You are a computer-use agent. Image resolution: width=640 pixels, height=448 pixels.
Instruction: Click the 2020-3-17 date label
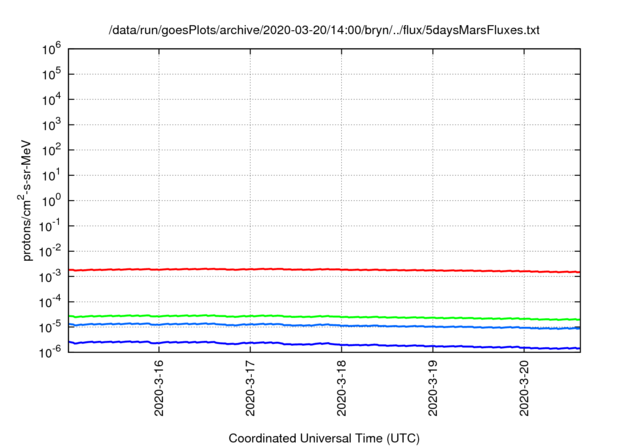click(250, 388)
